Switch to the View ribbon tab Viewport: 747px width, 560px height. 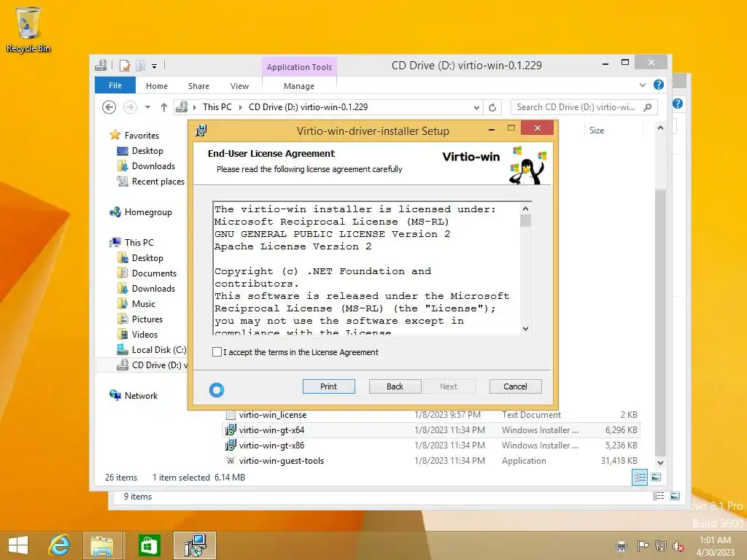pos(239,86)
